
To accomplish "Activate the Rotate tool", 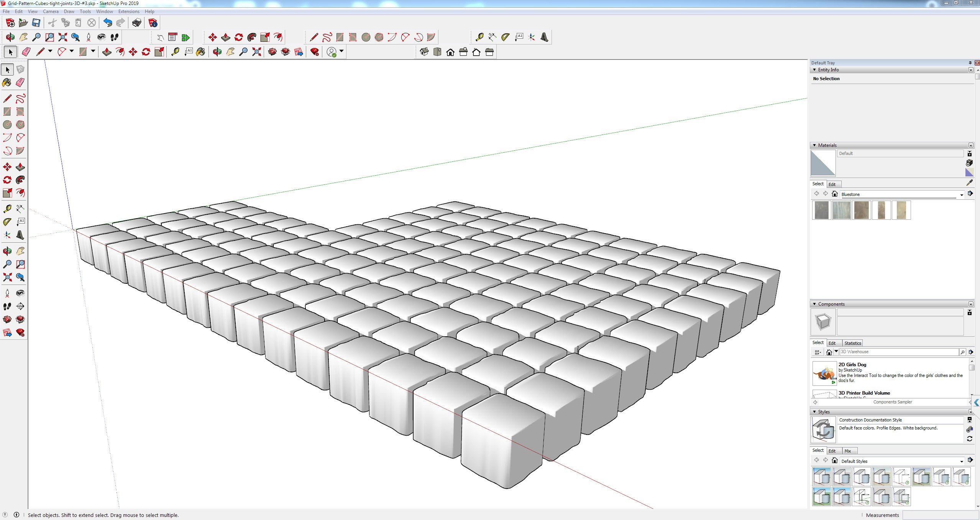I will click(7, 180).
